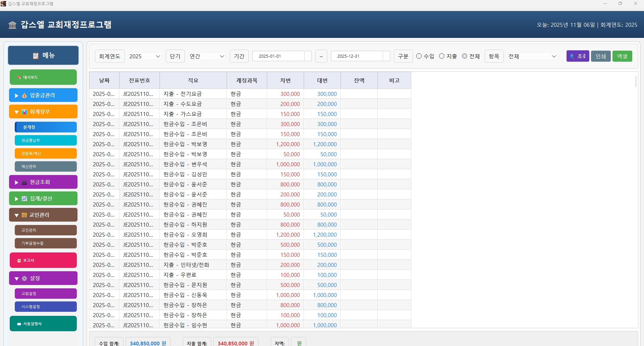Viewport: 644px width, 346px height.
Task: Open the 항목 전체 dropdown
Action: pyautogui.click(x=532, y=56)
